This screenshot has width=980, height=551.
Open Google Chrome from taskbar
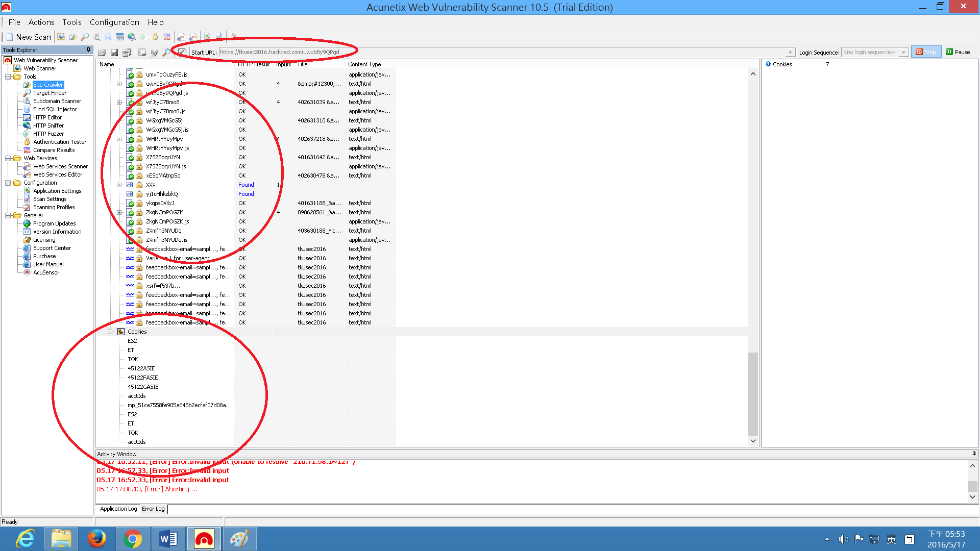tap(132, 539)
